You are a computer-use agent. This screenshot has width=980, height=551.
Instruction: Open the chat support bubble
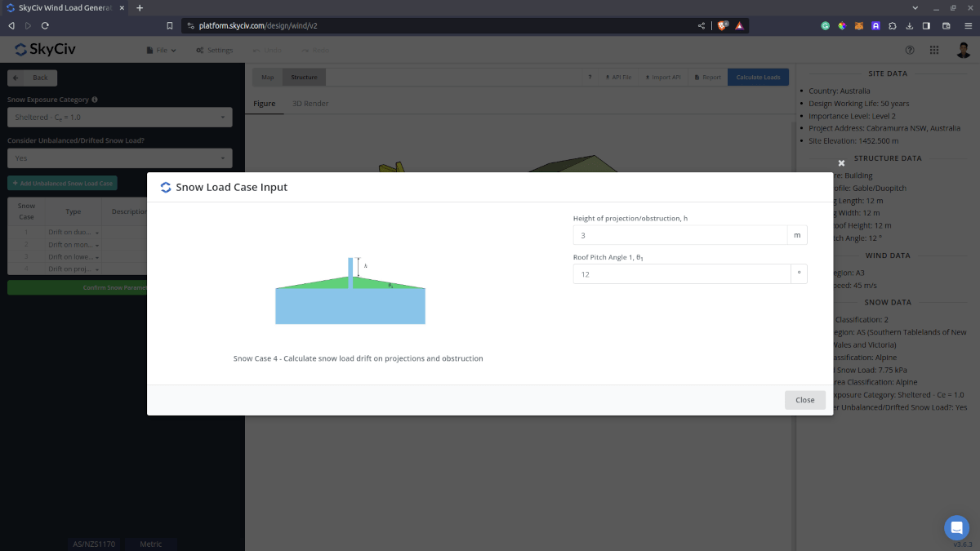click(956, 527)
